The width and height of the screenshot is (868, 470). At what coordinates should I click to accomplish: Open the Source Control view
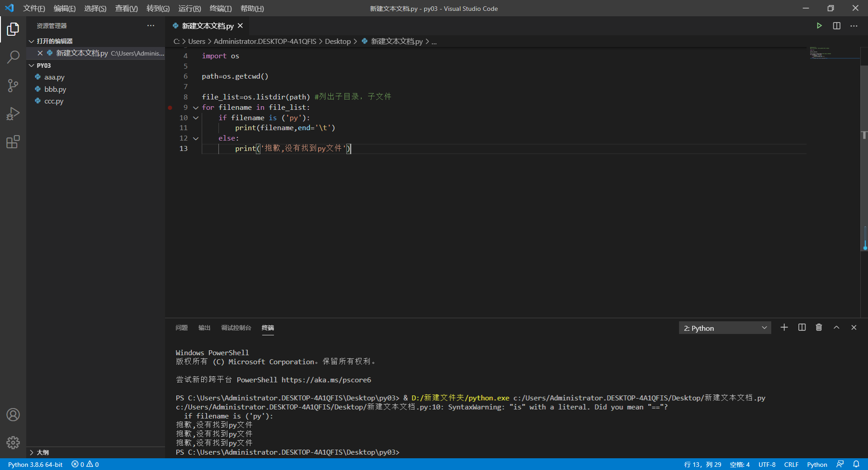point(13,85)
